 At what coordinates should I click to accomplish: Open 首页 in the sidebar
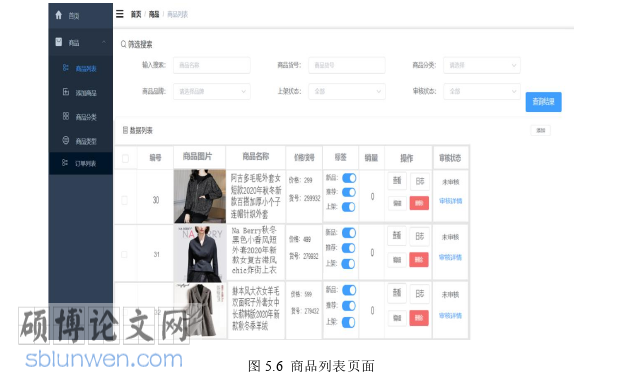point(80,16)
